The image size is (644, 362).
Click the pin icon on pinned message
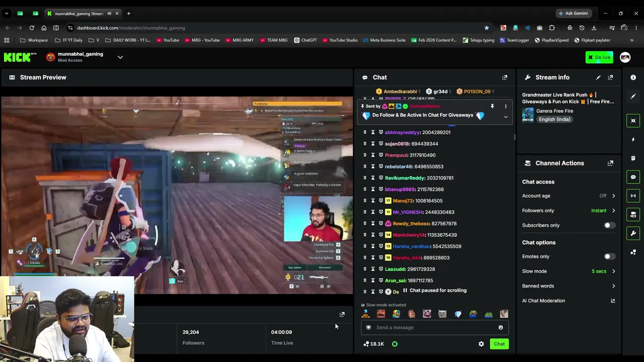pyautogui.click(x=492, y=107)
